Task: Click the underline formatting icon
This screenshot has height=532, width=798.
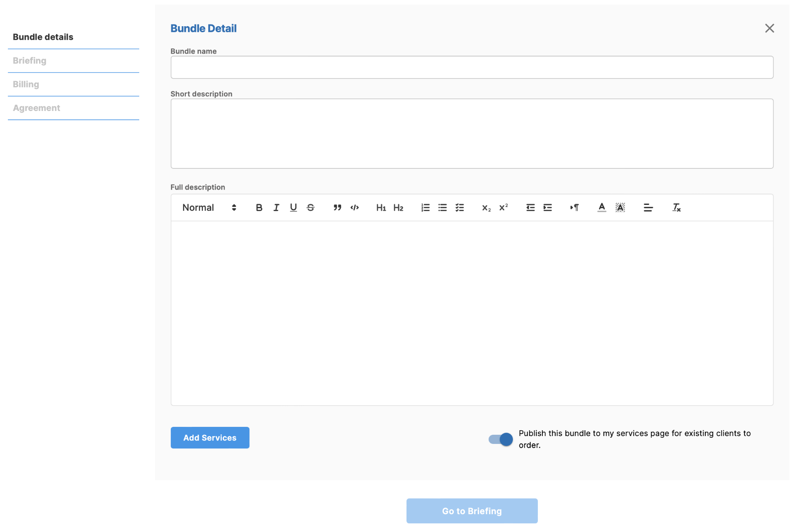Action: click(293, 207)
